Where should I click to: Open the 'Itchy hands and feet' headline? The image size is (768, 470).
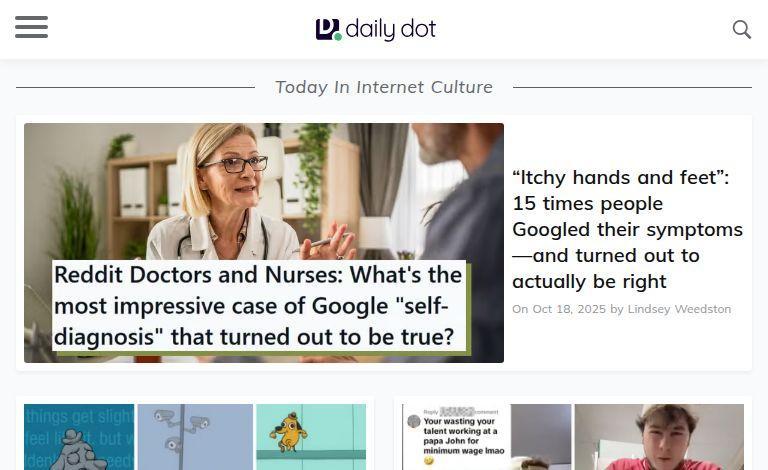click(x=627, y=229)
